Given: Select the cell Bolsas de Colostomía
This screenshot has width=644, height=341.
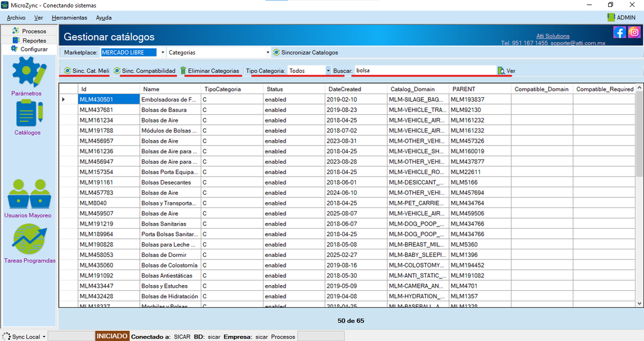Looking at the screenshot, I should (x=170, y=265).
